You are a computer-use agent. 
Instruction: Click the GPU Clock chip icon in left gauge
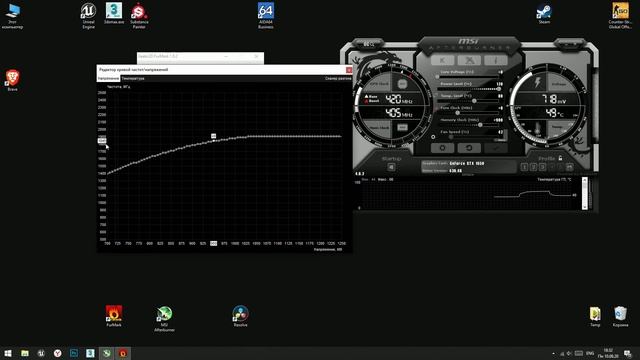[402, 84]
